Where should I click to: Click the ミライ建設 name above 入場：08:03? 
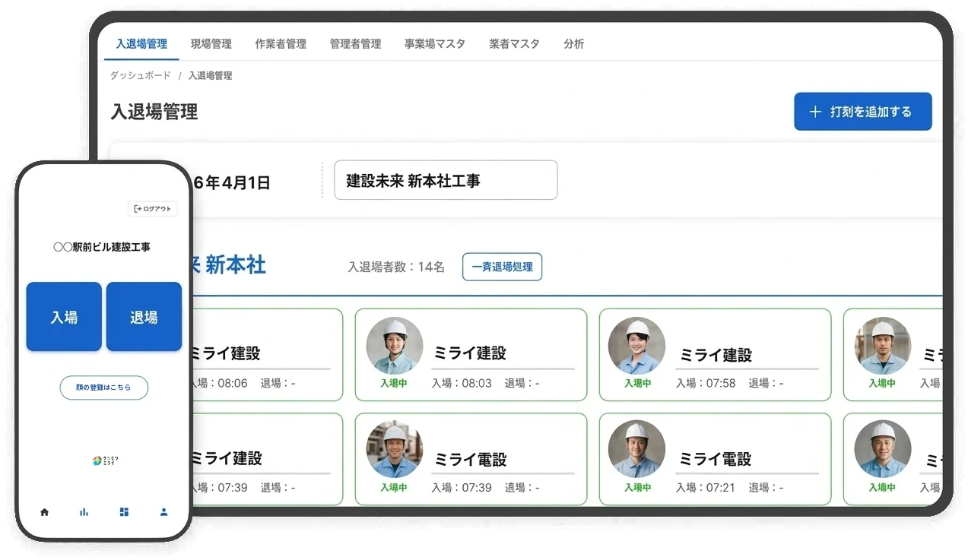click(x=470, y=353)
